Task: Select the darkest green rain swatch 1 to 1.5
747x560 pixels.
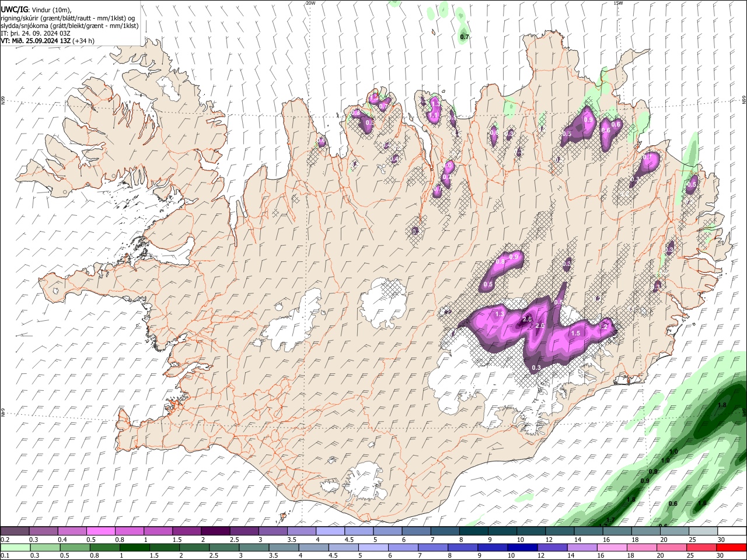Action: click(x=134, y=547)
